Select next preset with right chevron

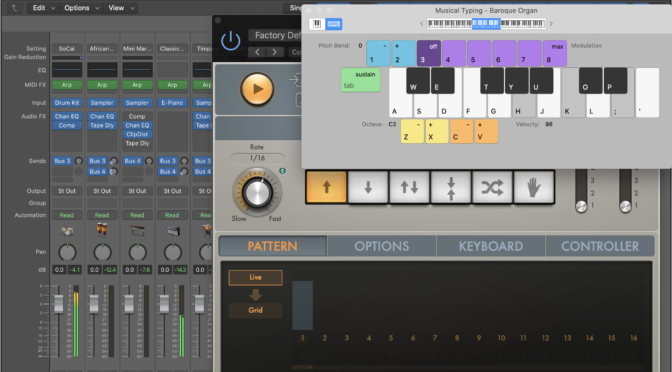point(275,52)
